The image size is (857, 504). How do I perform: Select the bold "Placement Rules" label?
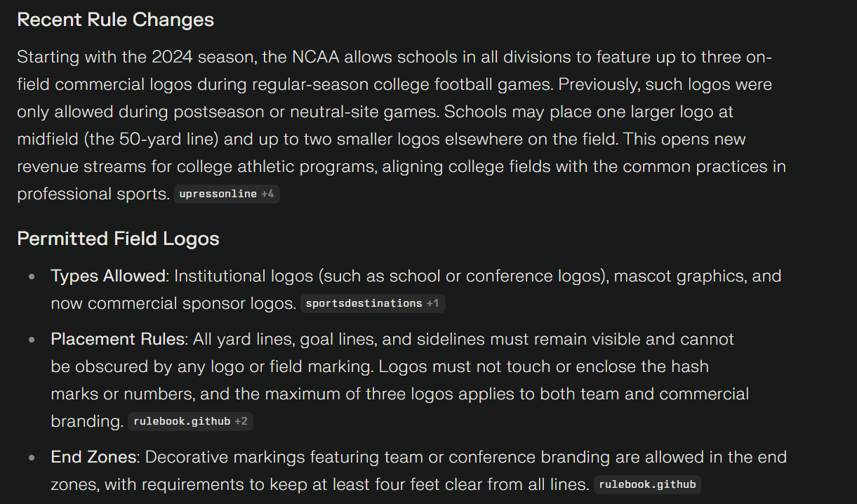click(118, 340)
